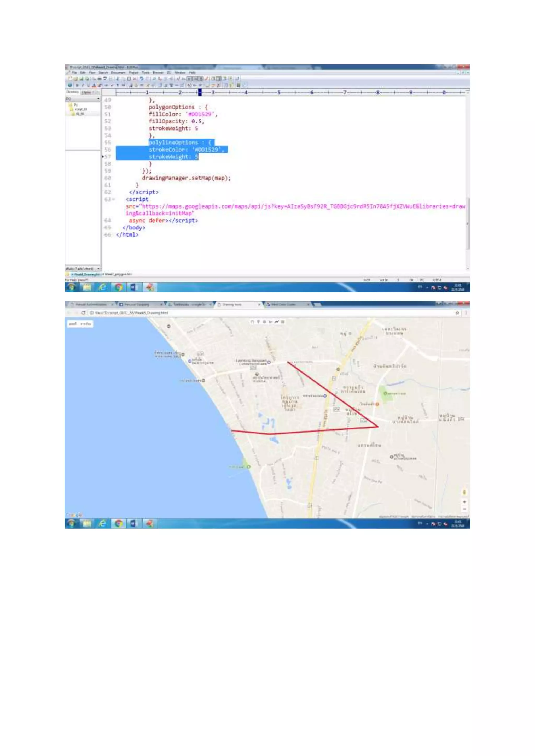
Task: Click the browser reload icon
Action: pyautogui.click(x=83, y=313)
